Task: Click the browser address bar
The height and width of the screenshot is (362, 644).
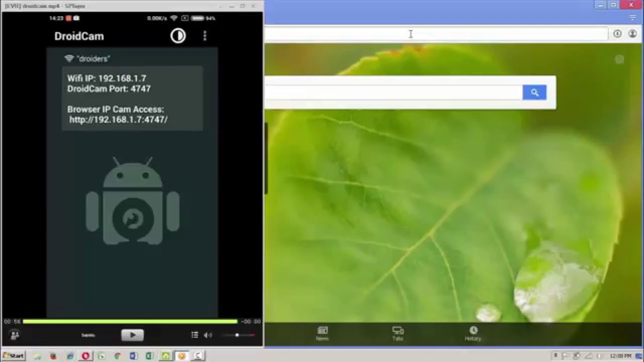Action: 436,34
